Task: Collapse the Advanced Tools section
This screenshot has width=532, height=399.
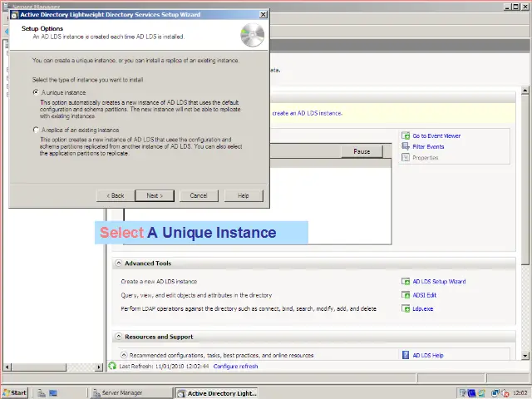Action: pyautogui.click(x=118, y=264)
